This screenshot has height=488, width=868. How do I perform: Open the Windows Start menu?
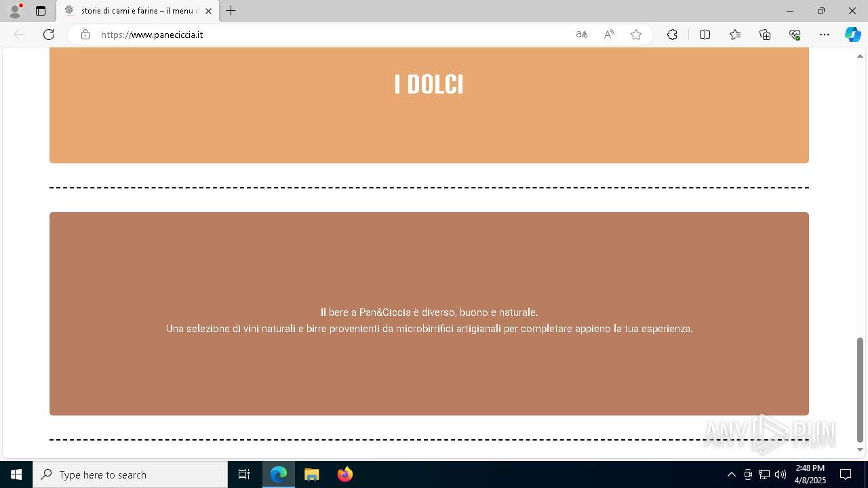pos(16,474)
